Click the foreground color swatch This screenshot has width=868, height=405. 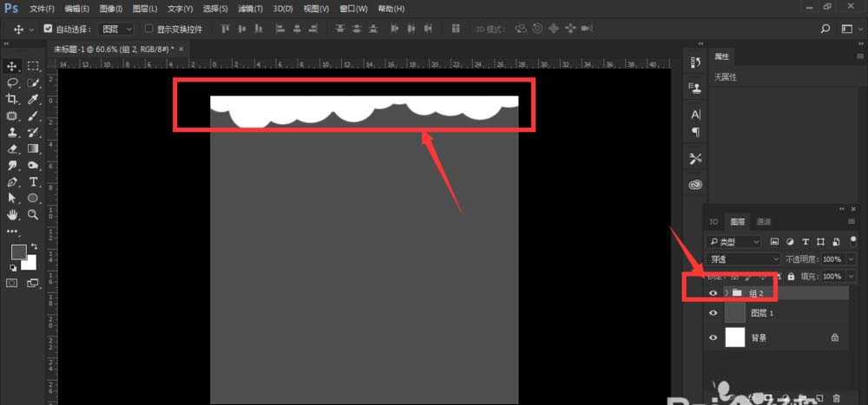18,251
